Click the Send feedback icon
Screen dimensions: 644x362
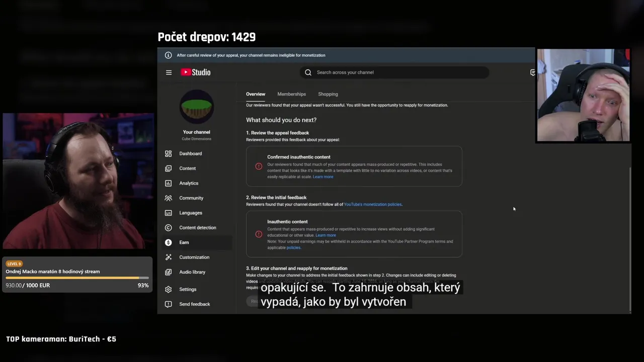pyautogui.click(x=168, y=304)
